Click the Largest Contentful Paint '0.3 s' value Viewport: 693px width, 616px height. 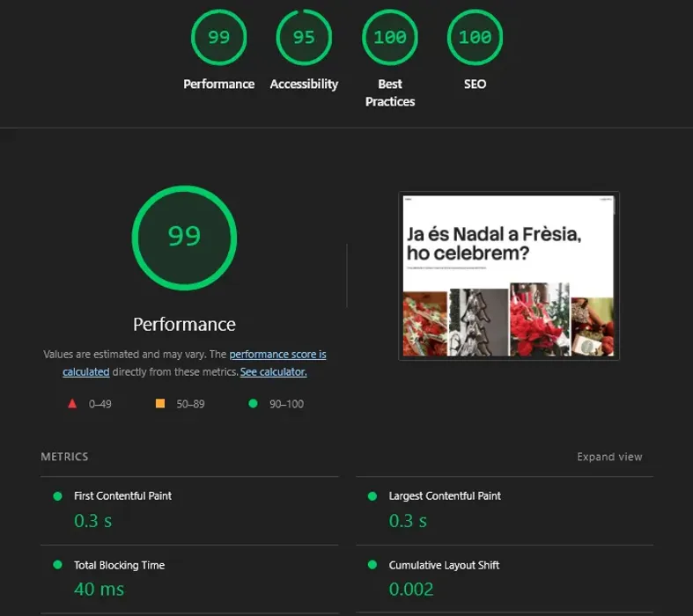[x=408, y=521]
